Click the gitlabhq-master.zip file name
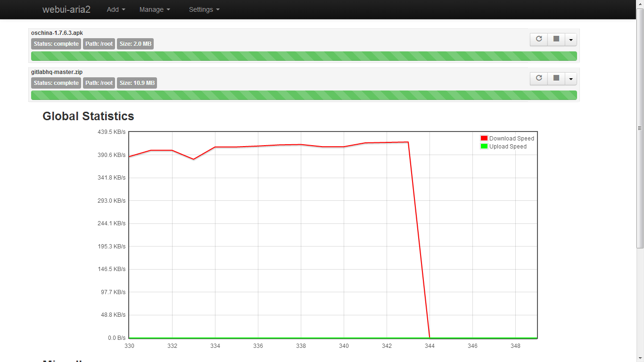Image resolution: width=644 pixels, height=362 pixels. tap(57, 72)
